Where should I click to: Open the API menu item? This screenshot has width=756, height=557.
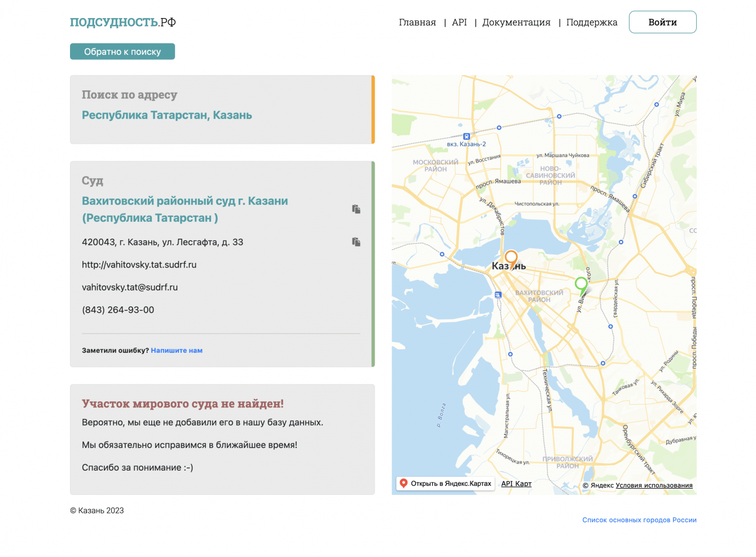[459, 23]
